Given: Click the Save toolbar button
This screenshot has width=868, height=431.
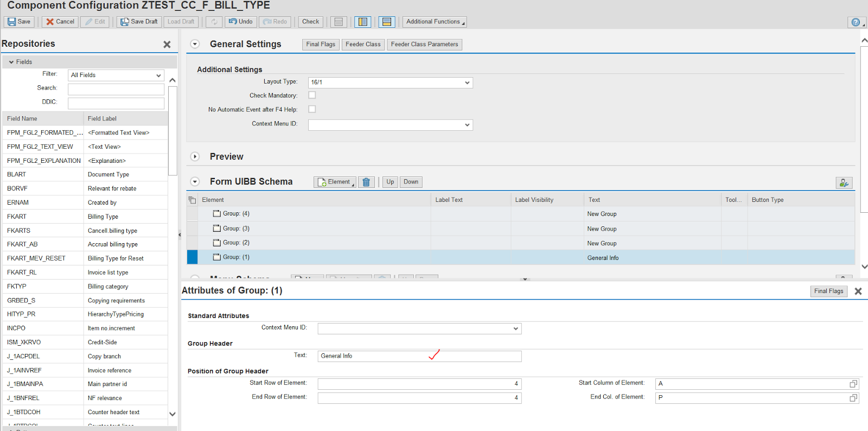Looking at the screenshot, I should (x=19, y=22).
